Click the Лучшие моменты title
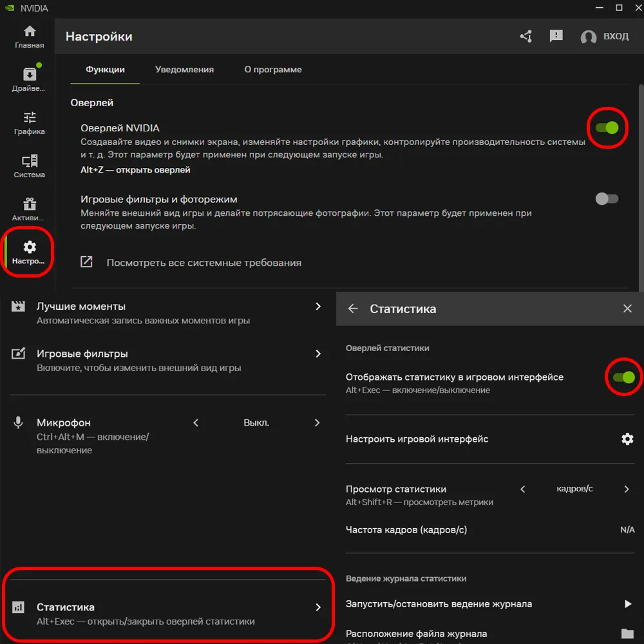Viewport: 644px width, 644px height. [81, 306]
